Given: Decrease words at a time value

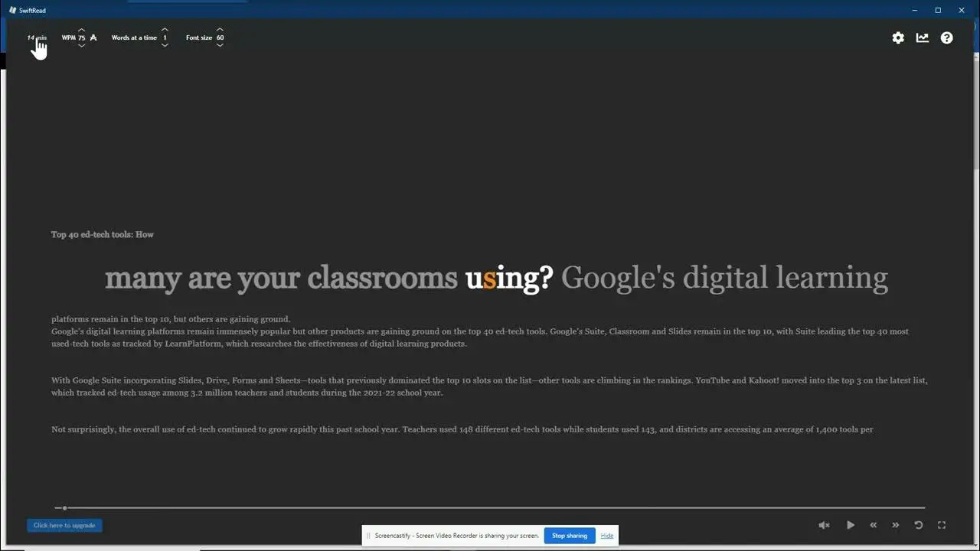Looking at the screenshot, I should pos(165,46).
